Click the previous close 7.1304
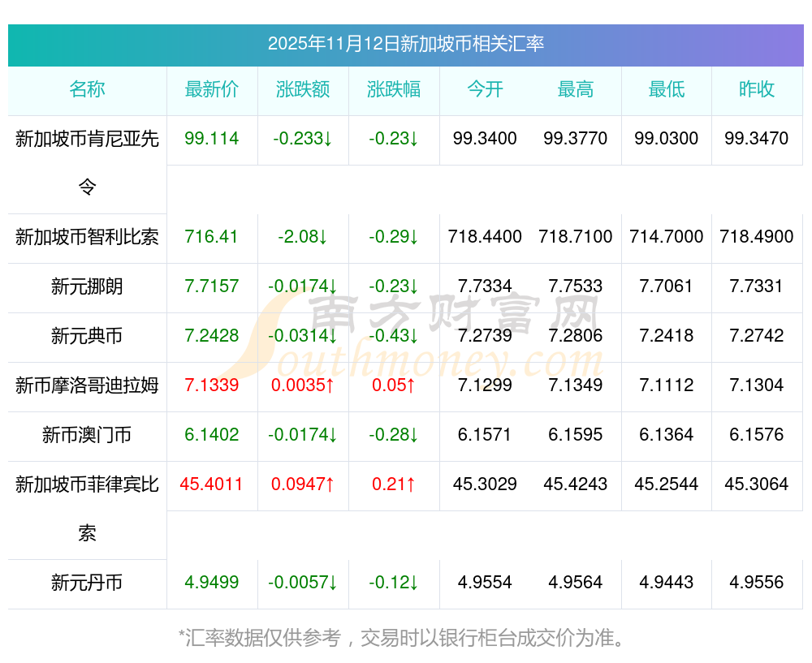This screenshot has height=663, width=812. [757, 385]
